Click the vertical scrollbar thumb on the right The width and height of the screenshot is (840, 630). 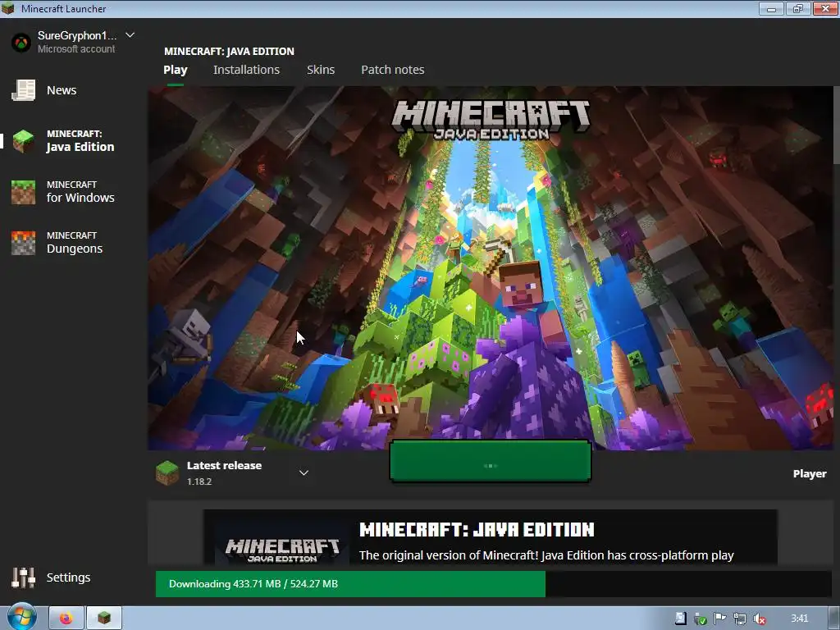(836, 125)
